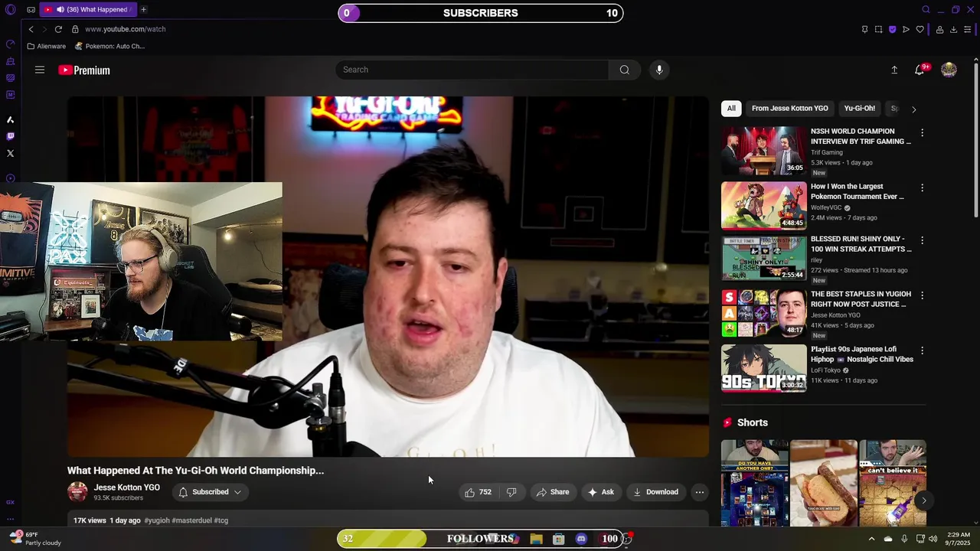Take a snapshot with the capture icon
The image size is (980, 551).
tap(878, 30)
